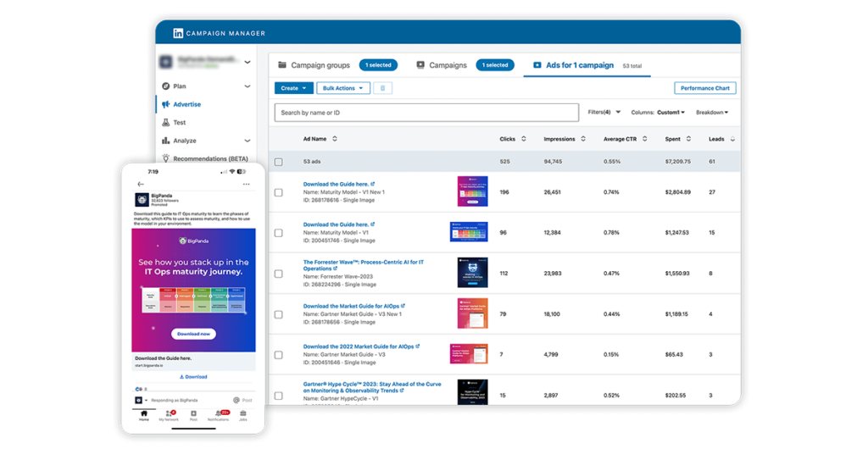Click the Search by name or ID field
Screen dimensions: 868x454
pyautogui.click(x=426, y=113)
